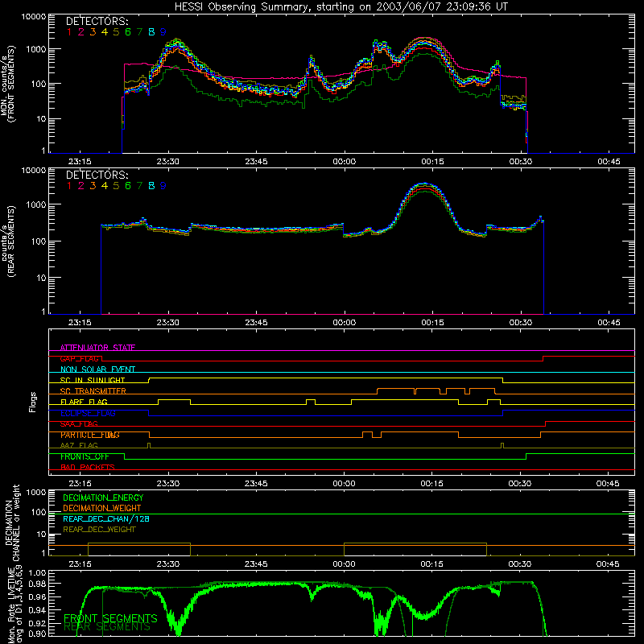Click detector 8 in rear-segments legend
The width and height of the screenshot is (644, 644).
pyautogui.click(x=151, y=186)
